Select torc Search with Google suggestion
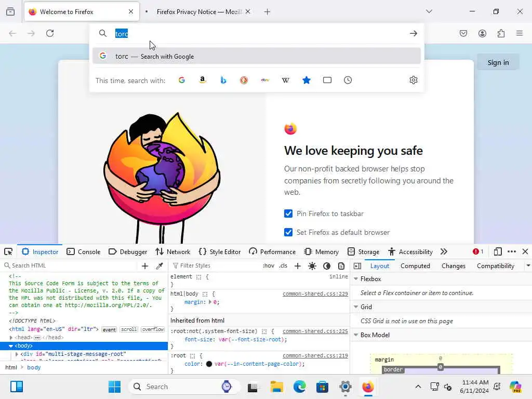 point(257,56)
